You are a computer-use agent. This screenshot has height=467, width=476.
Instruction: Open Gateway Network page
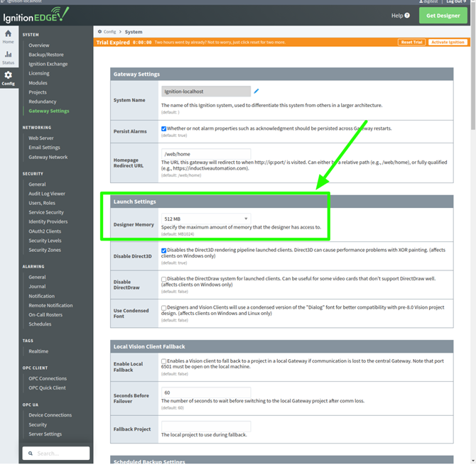pyautogui.click(x=48, y=157)
